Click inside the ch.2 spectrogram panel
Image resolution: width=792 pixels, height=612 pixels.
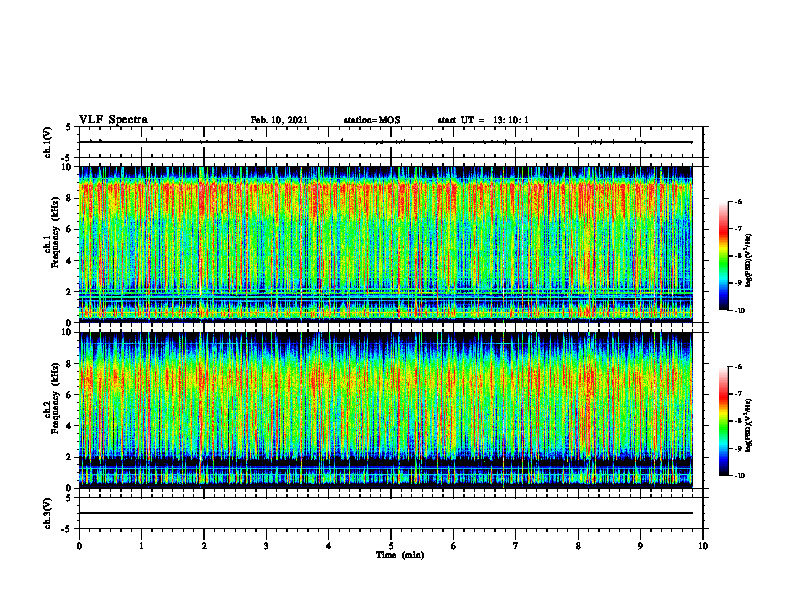(x=386, y=410)
